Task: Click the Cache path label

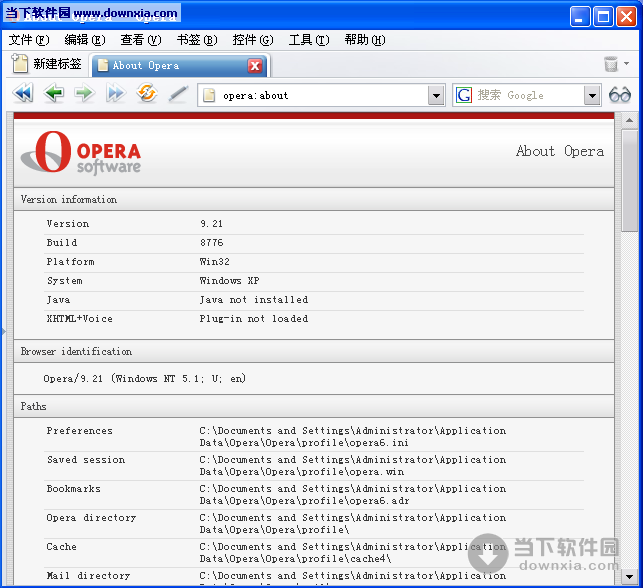Action: click(62, 547)
